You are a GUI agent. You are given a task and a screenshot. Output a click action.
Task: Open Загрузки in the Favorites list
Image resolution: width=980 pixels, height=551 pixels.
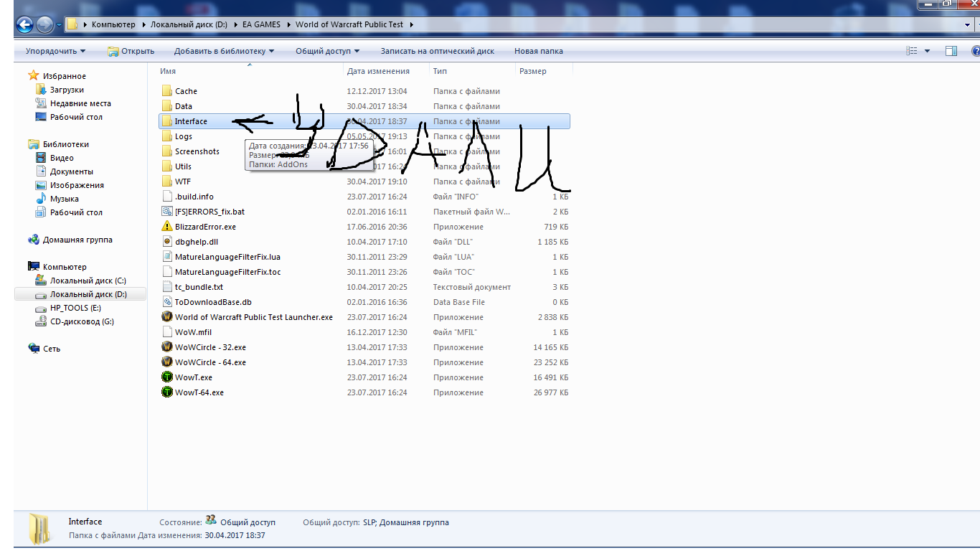(x=67, y=90)
